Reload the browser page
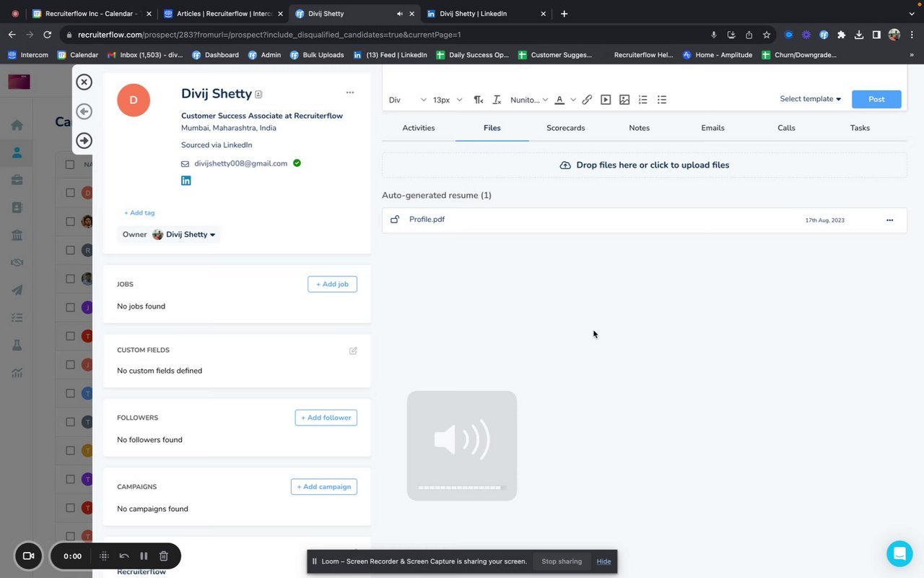Image resolution: width=924 pixels, height=578 pixels. [x=48, y=35]
